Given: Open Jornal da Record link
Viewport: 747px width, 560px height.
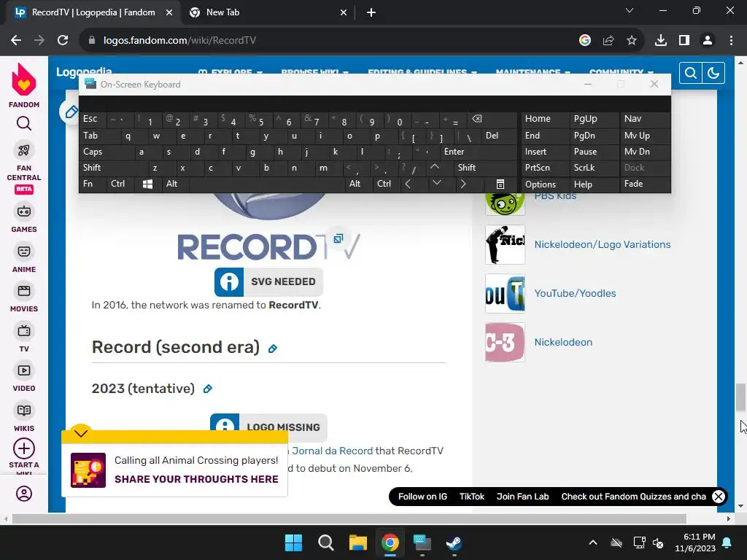Looking at the screenshot, I should click(332, 451).
